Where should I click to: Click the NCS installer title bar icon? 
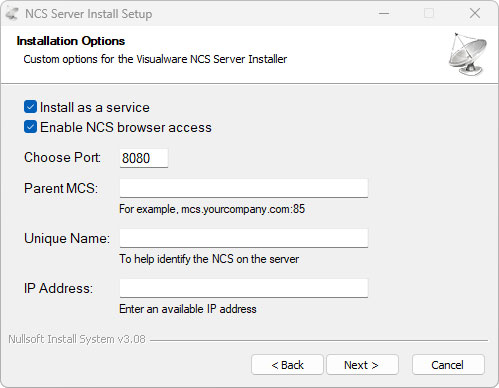click(12, 14)
